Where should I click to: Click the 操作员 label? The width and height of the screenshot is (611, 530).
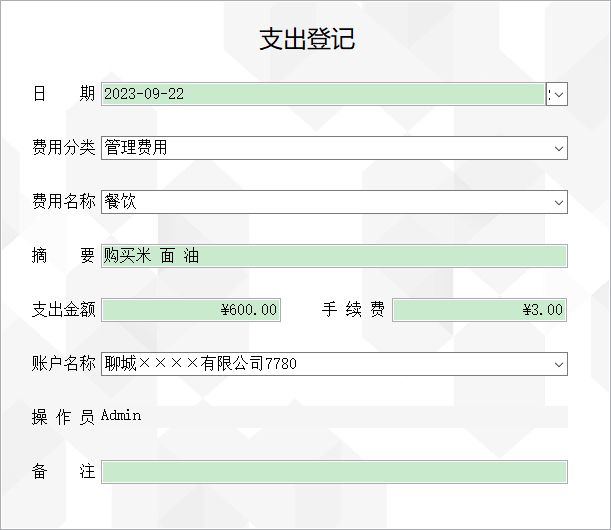pos(63,417)
